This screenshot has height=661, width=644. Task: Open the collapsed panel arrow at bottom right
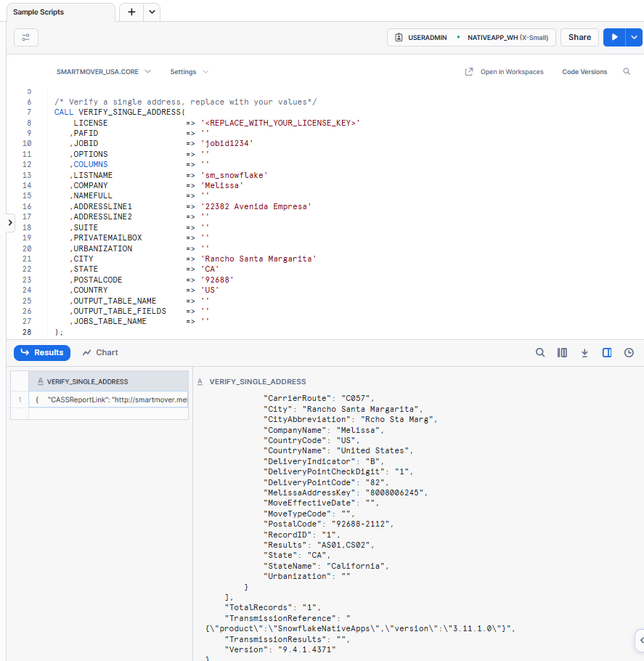click(x=640, y=641)
